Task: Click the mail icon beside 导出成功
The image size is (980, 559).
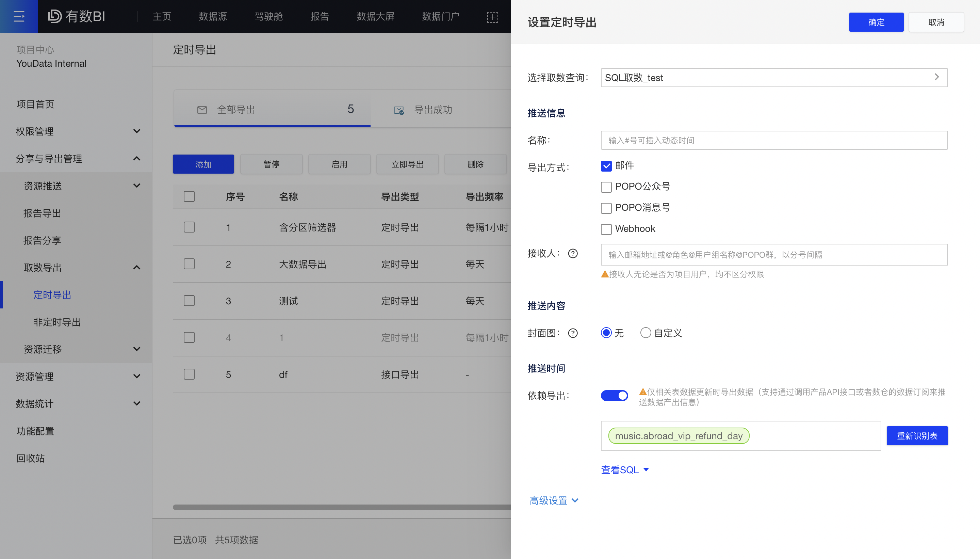Action: (399, 110)
